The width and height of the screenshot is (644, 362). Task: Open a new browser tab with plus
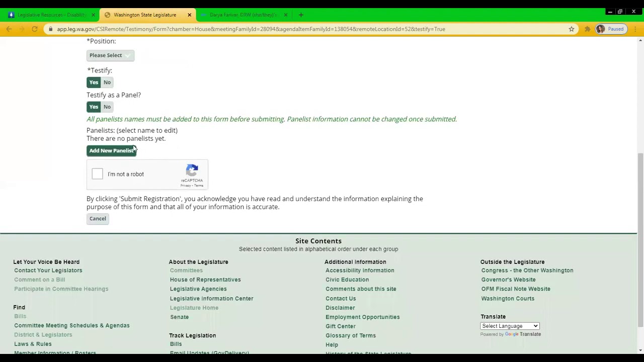(301, 15)
